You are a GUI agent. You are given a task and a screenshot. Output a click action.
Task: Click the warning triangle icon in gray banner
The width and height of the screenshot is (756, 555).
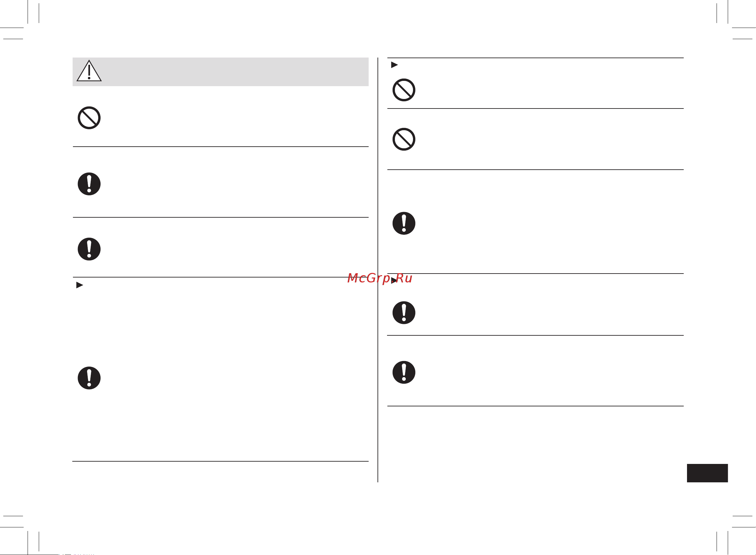coord(89,71)
